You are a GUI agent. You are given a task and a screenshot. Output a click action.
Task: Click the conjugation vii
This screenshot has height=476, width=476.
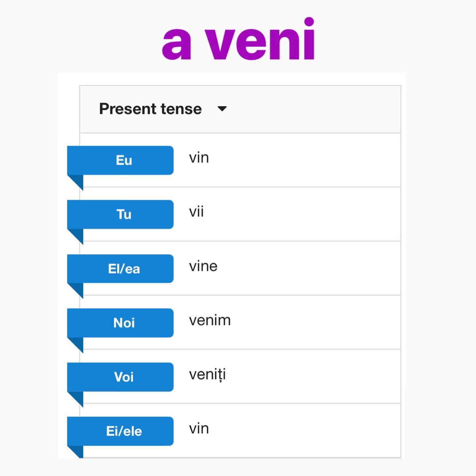click(196, 212)
